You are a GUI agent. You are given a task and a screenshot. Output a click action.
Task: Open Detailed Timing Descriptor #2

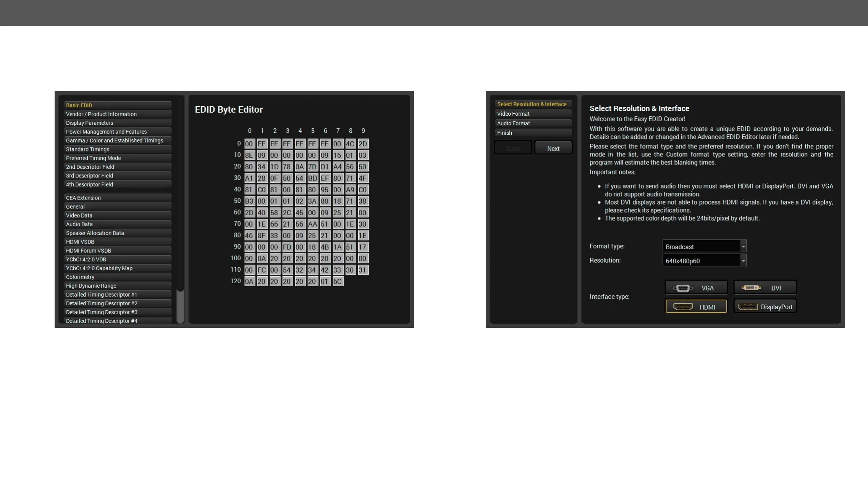pyautogui.click(x=117, y=303)
